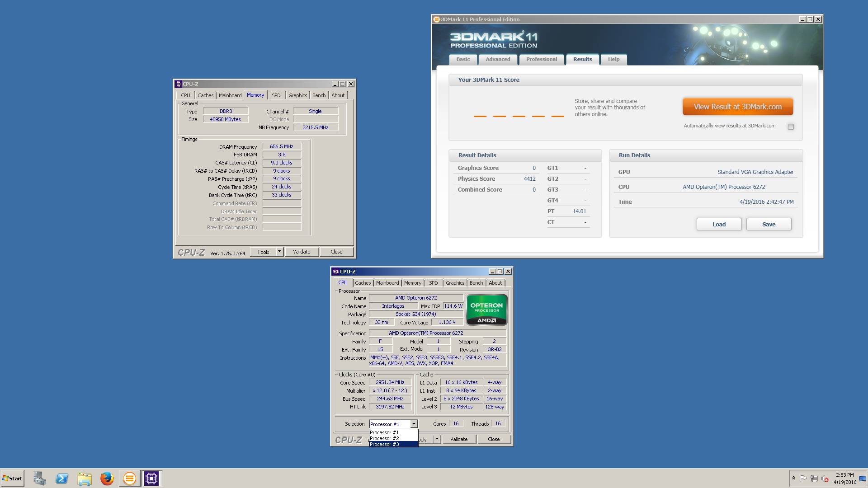868x488 pixels.
Task: Open the Tools dropdown arrow in CPU window
Action: coord(437,439)
